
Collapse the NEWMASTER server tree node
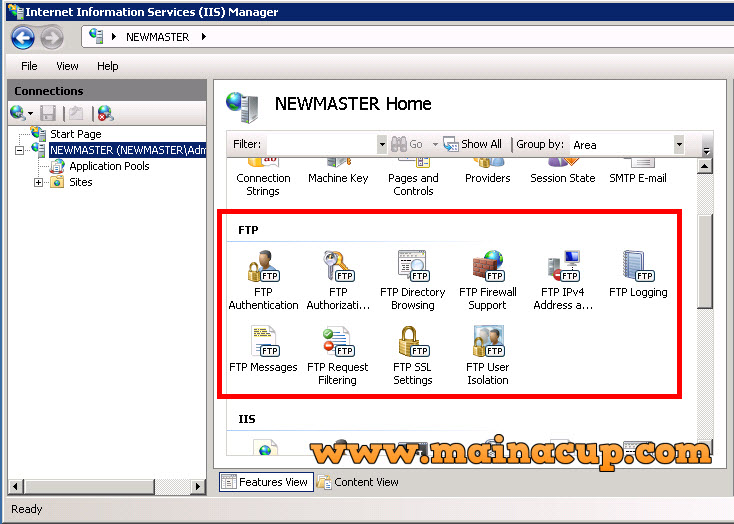click(x=19, y=150)
